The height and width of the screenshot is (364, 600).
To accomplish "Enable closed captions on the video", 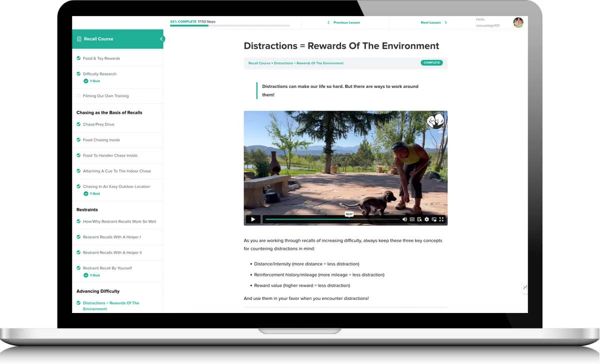I will (x=412, y=219).
